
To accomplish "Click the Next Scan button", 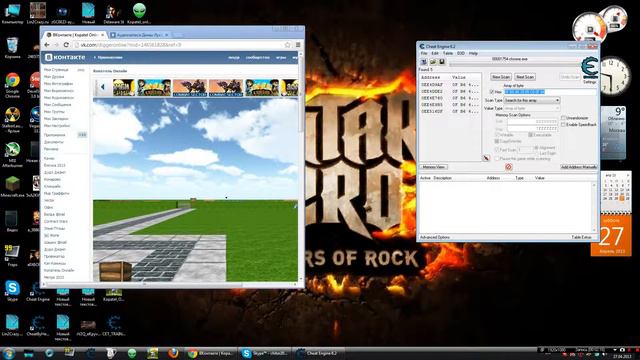I will tap(525, 77).
